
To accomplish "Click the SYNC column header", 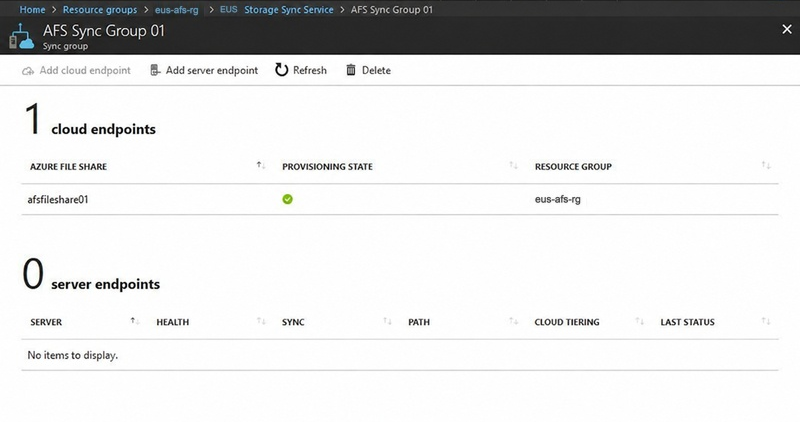I will coord(293,322).
